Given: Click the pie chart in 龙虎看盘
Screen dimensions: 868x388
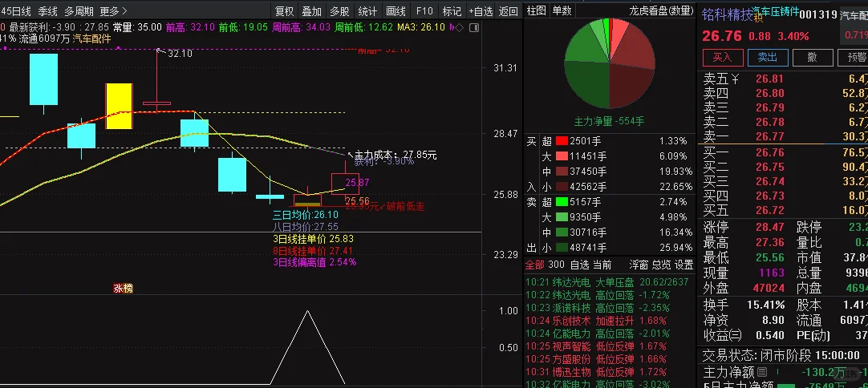Looking at the screenshot, I should coord(609,63).
